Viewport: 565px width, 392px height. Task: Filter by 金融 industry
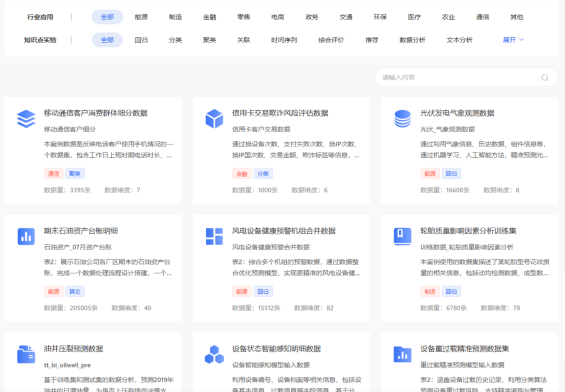209,17
